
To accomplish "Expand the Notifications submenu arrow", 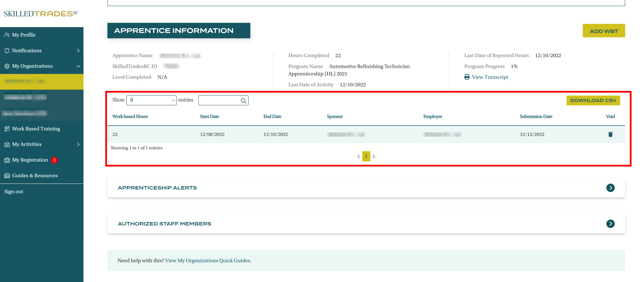I will [78, 51].
